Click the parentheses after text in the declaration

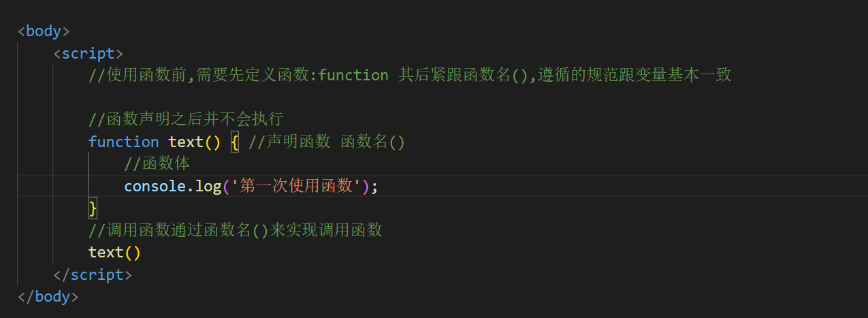click(213, 142)
